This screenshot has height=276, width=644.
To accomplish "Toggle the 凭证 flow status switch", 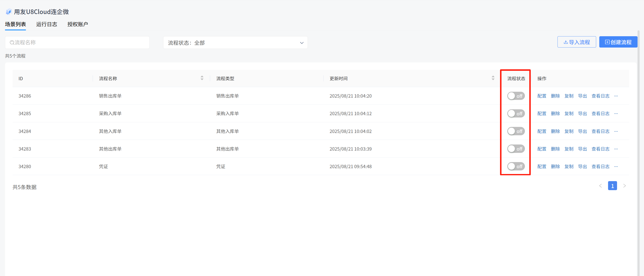I will click(x=515, y=166).
